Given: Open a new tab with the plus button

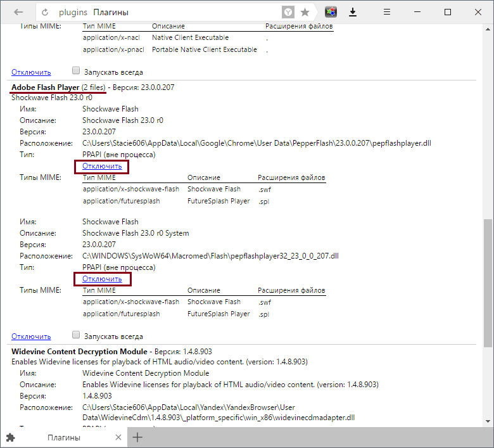Looking at the screenshot, I should point(137,437).
